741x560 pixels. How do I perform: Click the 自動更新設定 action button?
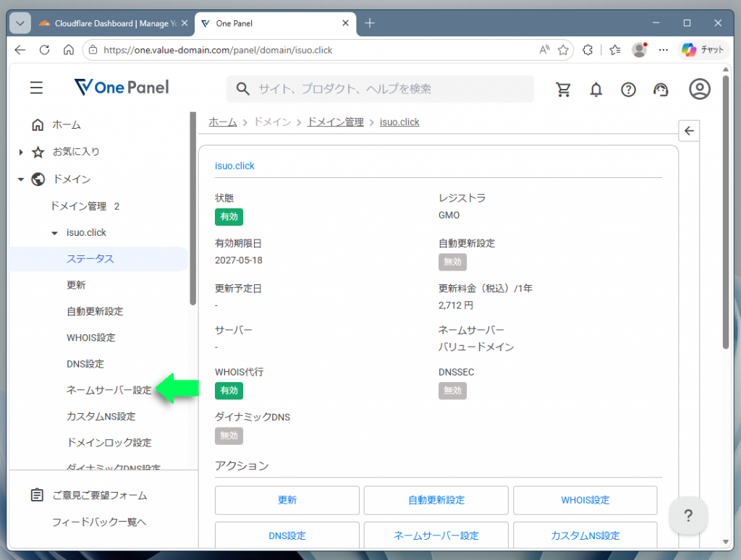pyautogui.click(x=436, y=500)
